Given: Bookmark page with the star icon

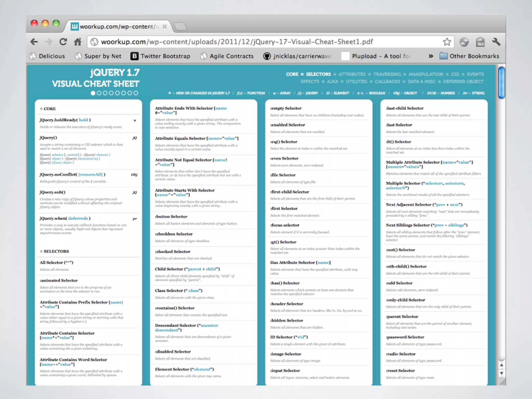Looking at the screenshot, I should 447,42.
